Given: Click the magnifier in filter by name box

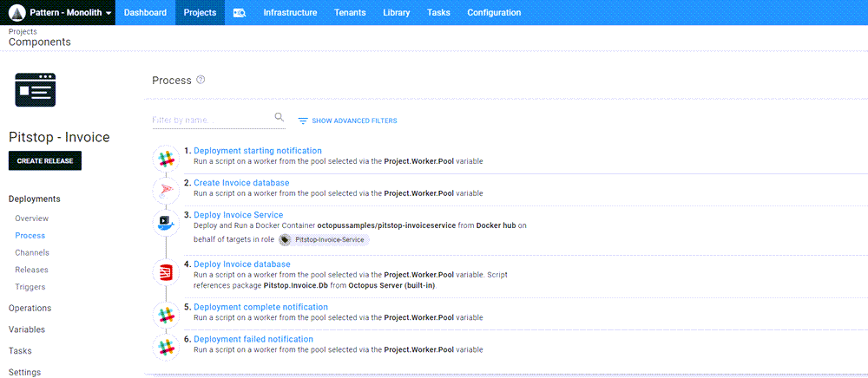Looking at the screenshot, I should click(x=279, y=118).
